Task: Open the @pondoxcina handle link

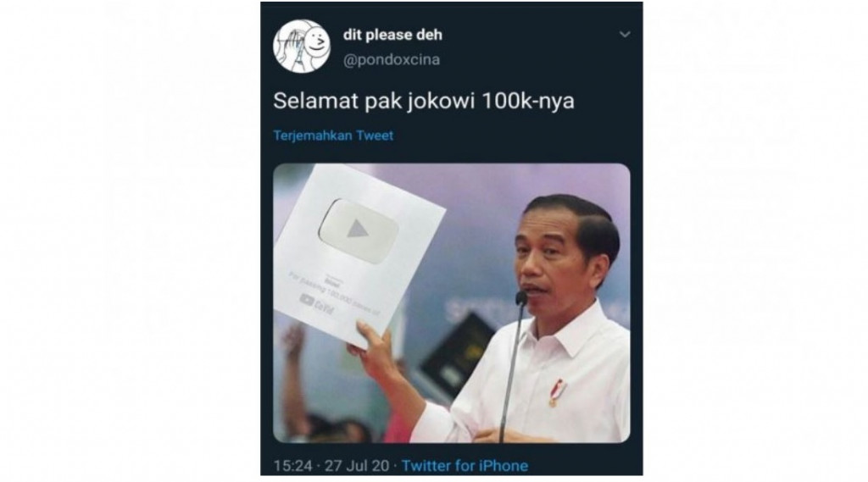Action: 392,60
